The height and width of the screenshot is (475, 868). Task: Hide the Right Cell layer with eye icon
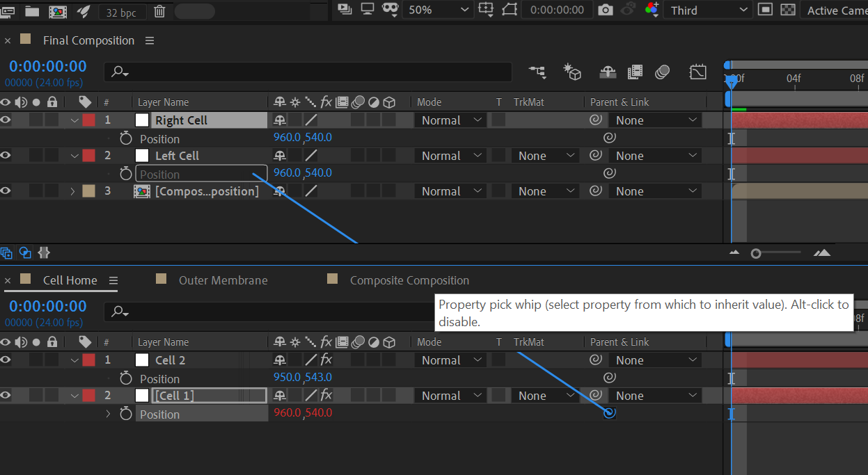[6, 120]
